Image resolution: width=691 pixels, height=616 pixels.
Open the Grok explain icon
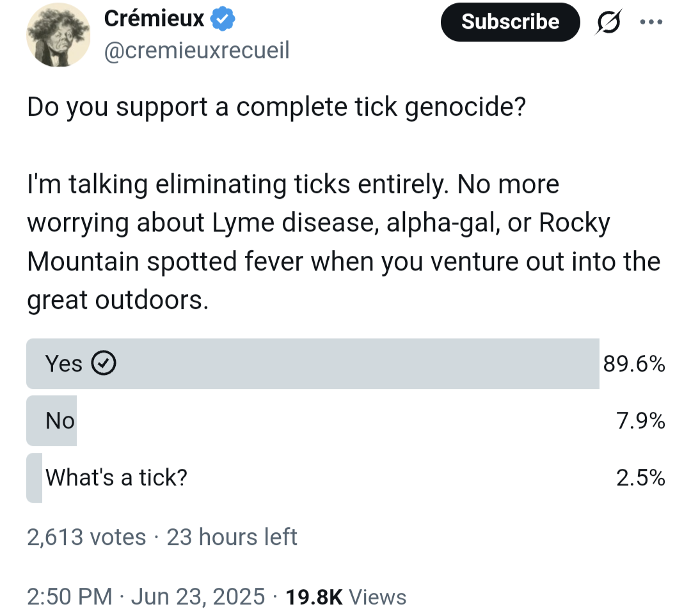click(608, 22)
